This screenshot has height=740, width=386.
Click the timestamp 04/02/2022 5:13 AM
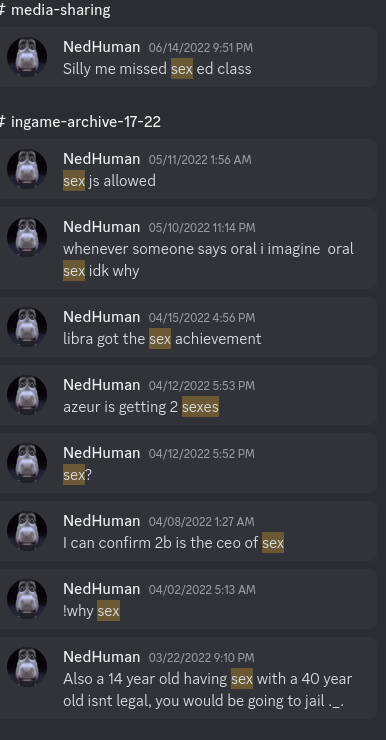[202, 589]
